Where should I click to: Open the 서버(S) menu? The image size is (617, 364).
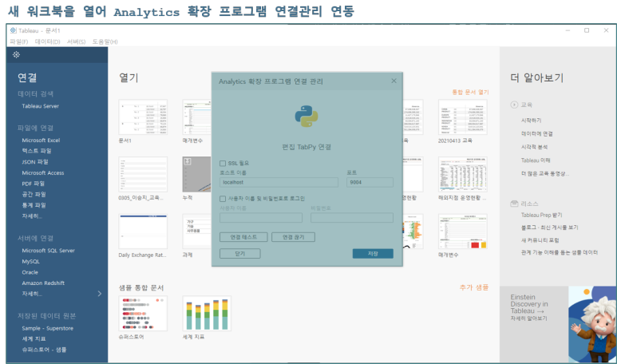(76, 42)
